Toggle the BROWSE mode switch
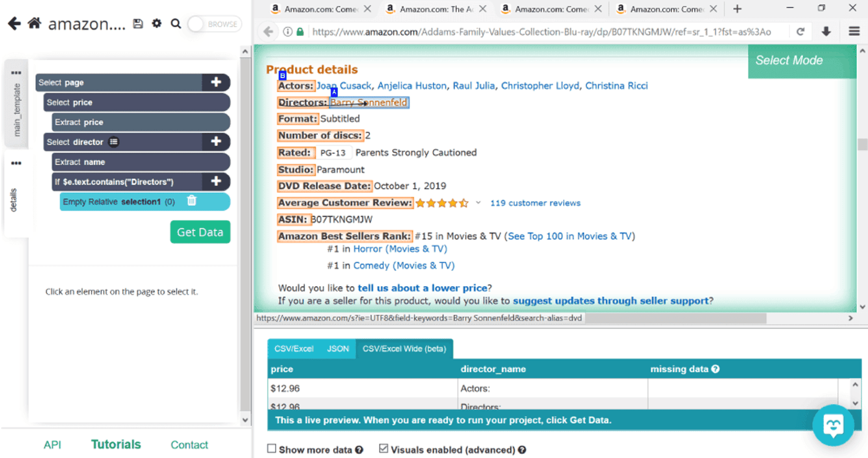The width and height of the screenshot is (868, 458). (x=215, y=24)
